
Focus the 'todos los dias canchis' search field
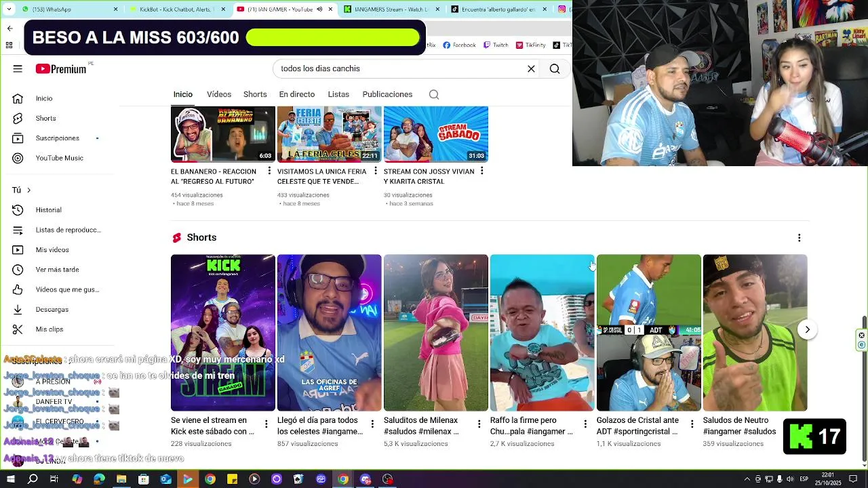click(x=400, y=68)
